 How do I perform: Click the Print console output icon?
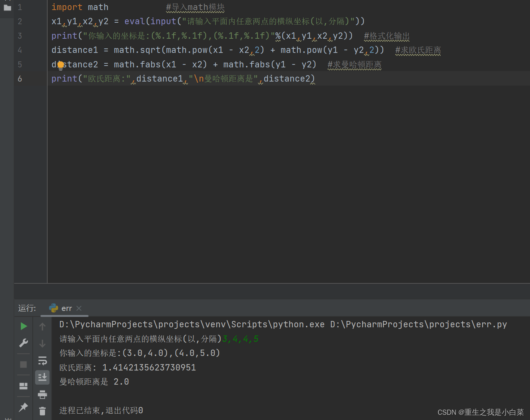tap(42, 394)
